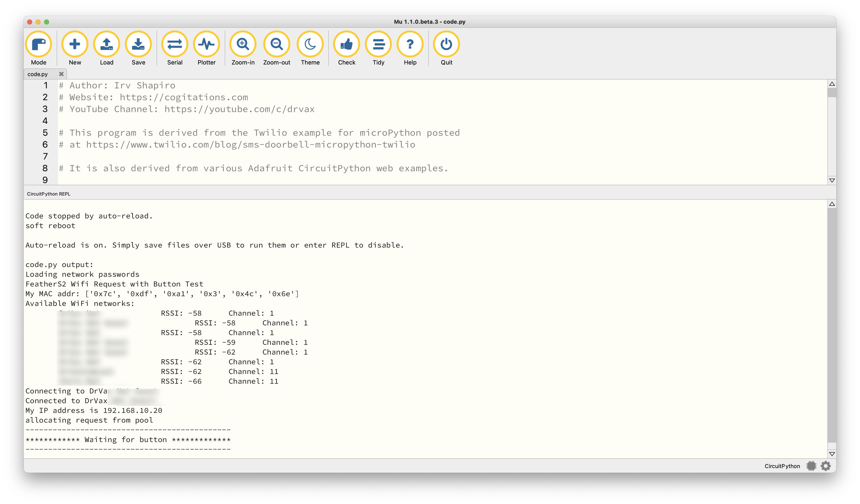Viewport: 860px width, 504px height.
Task: Zoom-in the editor text
Action: click(243, 48)
